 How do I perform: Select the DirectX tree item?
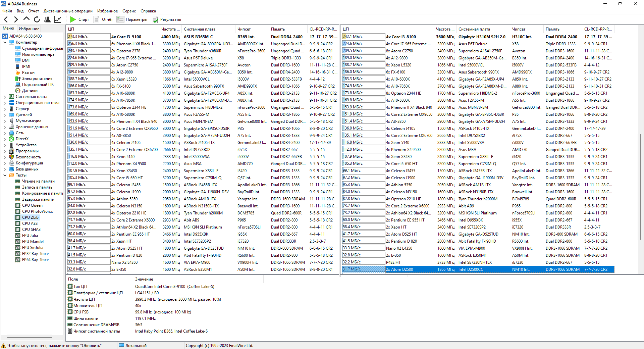pos(19,139)
